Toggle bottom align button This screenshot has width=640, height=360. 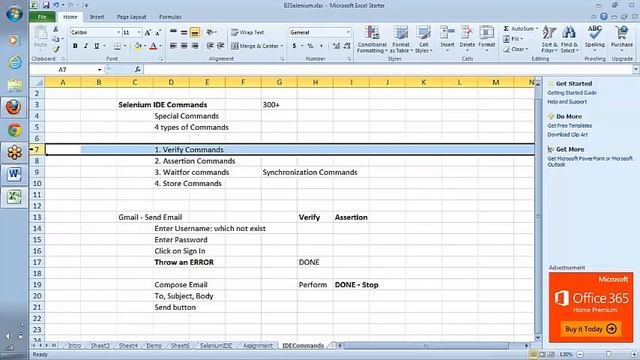195,32
